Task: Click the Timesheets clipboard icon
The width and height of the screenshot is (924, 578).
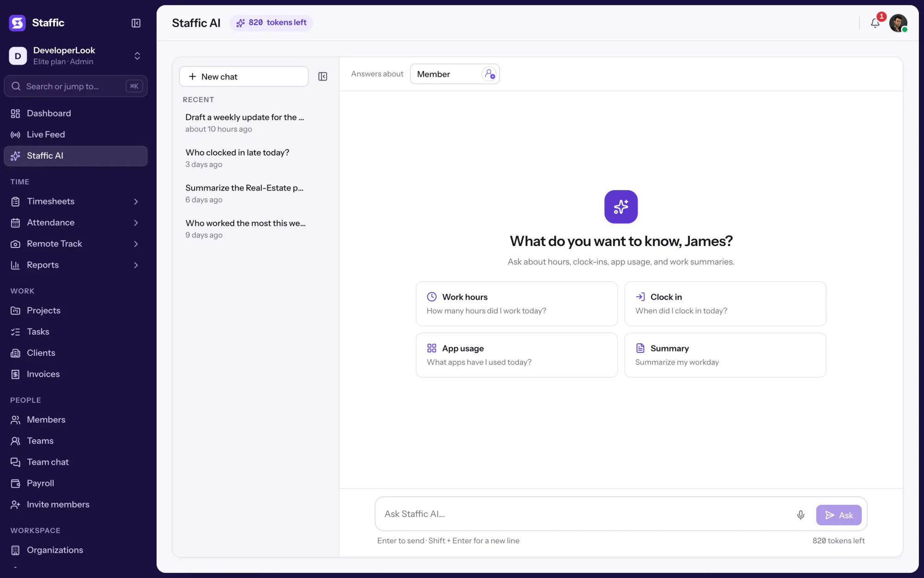Action: tap(15, 202)
